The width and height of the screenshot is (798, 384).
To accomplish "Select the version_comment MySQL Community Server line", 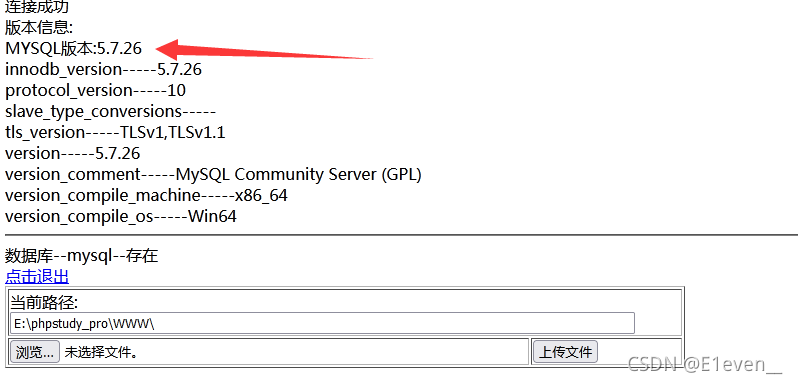I will click(x=213, y=174).
